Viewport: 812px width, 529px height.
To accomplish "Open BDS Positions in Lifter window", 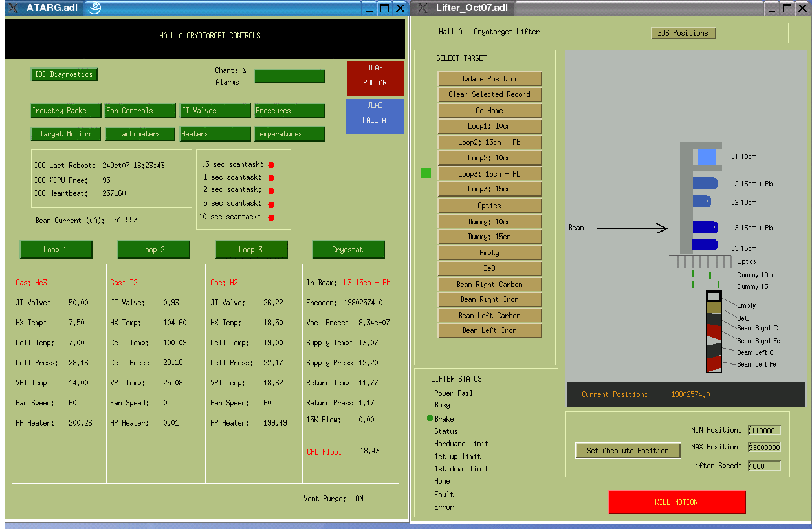I will coord(683,33).
